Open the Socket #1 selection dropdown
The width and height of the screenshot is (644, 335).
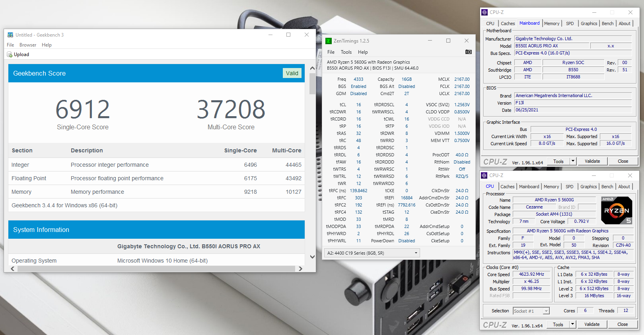531,311
